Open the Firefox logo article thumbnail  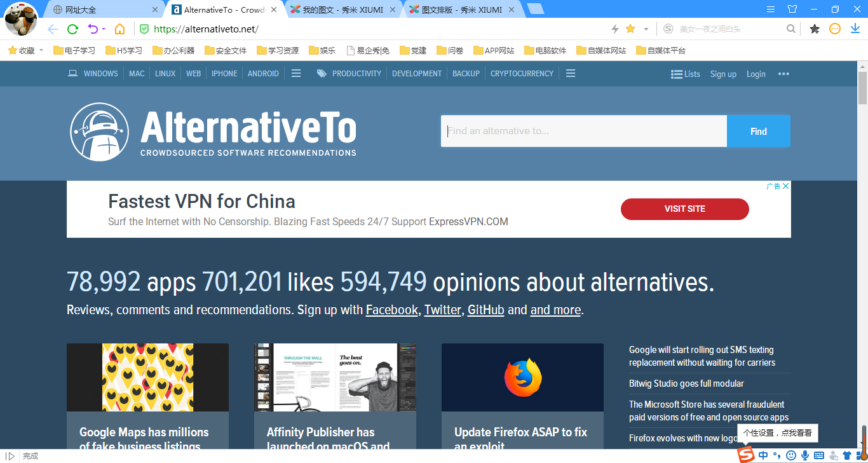(x=522, y=377)
